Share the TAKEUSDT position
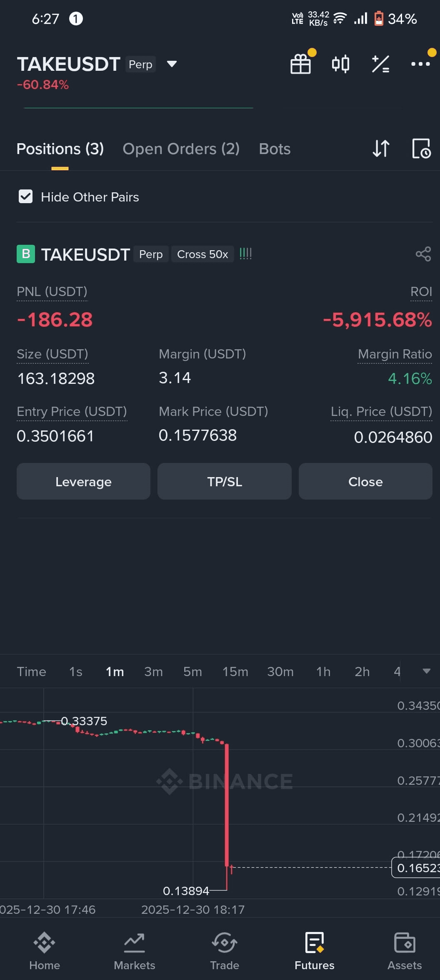 [x=423, y=254]
